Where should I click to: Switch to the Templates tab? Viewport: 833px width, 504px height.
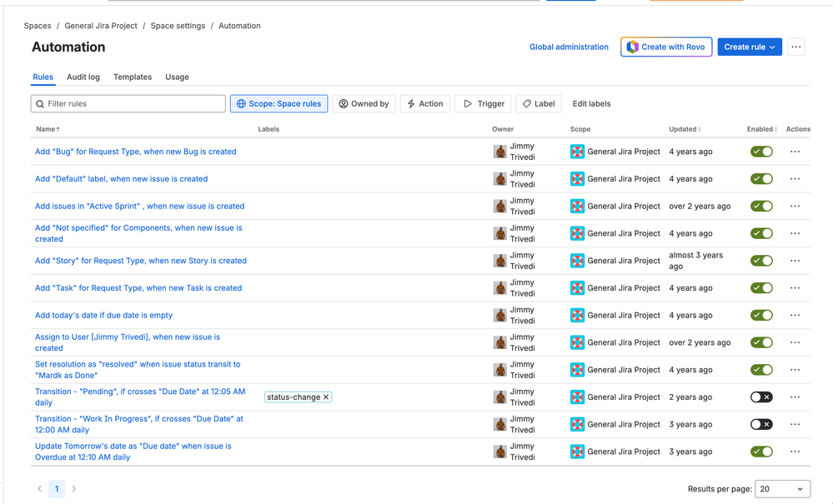pos(133,77)
